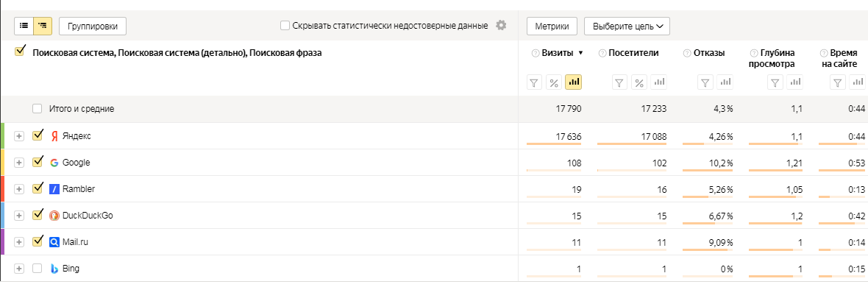Sort by Глубина просмотра column header
Screen dimensions: 868x287
click(x=772, y=59)
